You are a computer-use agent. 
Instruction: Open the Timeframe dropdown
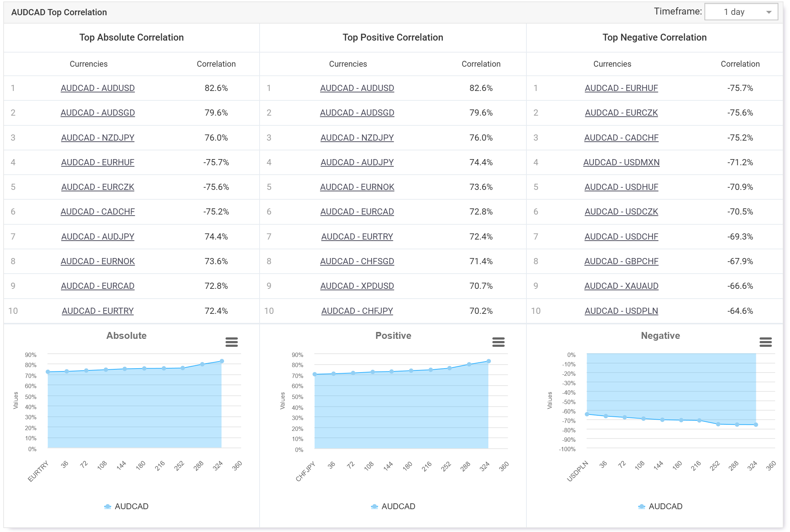tap(740, 12)
